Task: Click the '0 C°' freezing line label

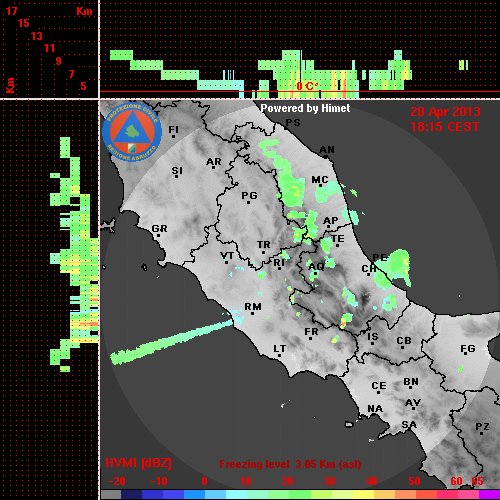Action: (307, 86)
